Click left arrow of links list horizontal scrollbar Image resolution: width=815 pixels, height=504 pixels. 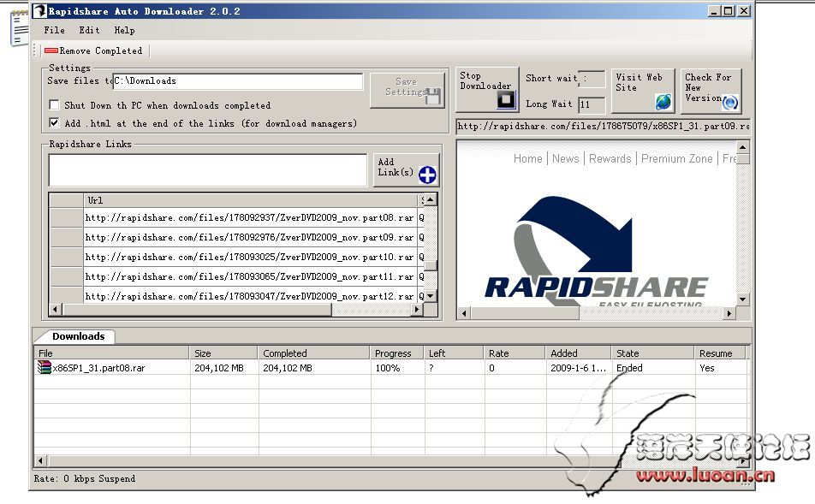56,310
